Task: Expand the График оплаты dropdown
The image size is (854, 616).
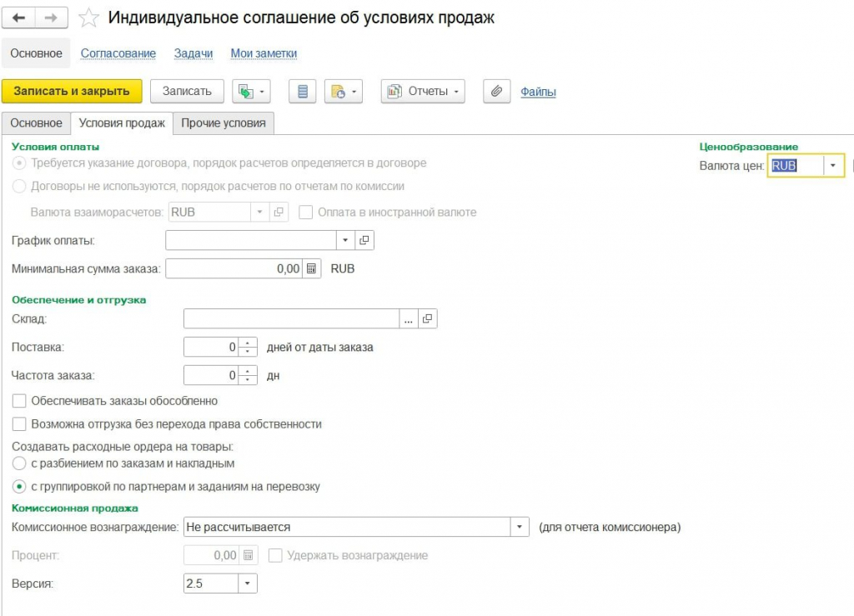Action: [x=345, y=240]
